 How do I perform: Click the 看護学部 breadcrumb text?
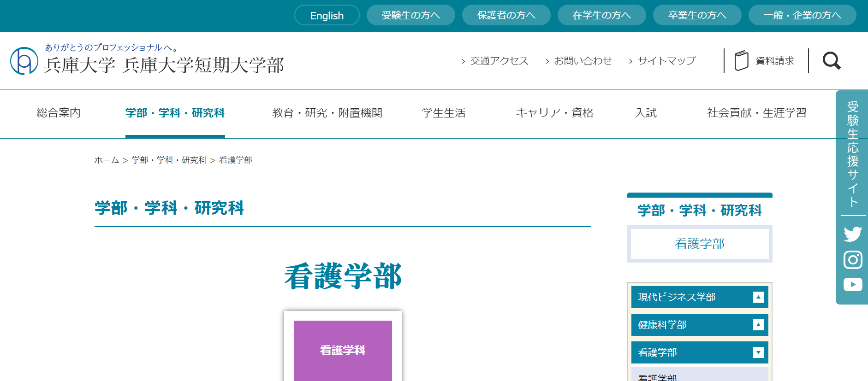(x=236, y=160)
